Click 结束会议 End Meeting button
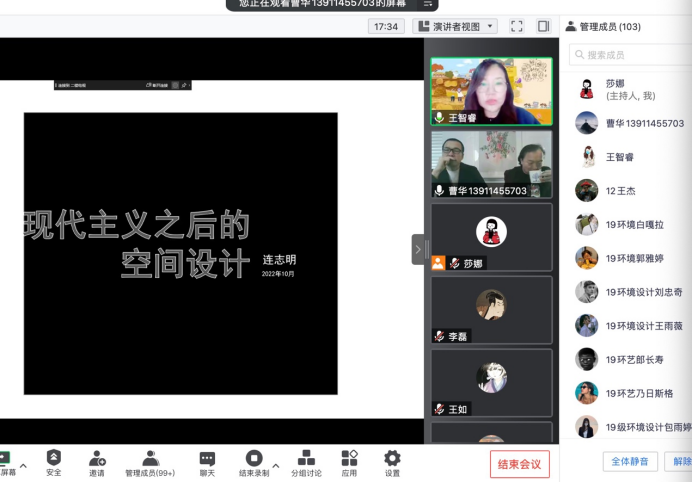The width and height of the screenshot is (693, 483). pos(519,464)
